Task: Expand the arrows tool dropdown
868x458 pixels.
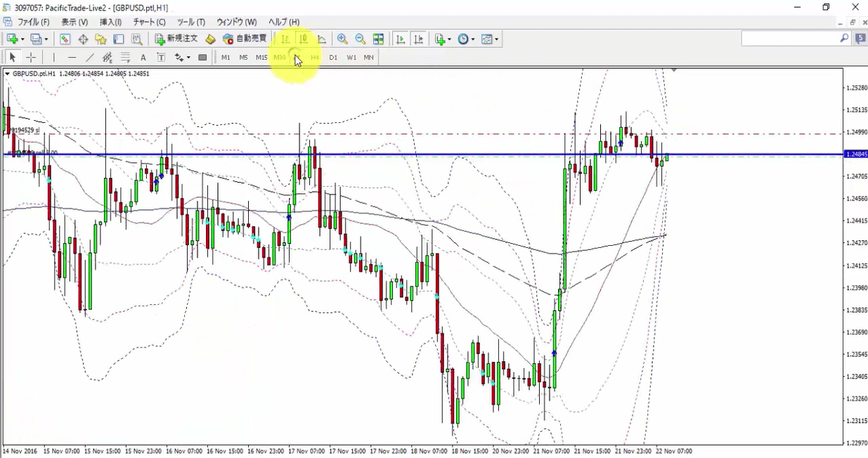Action: point(189,58)
